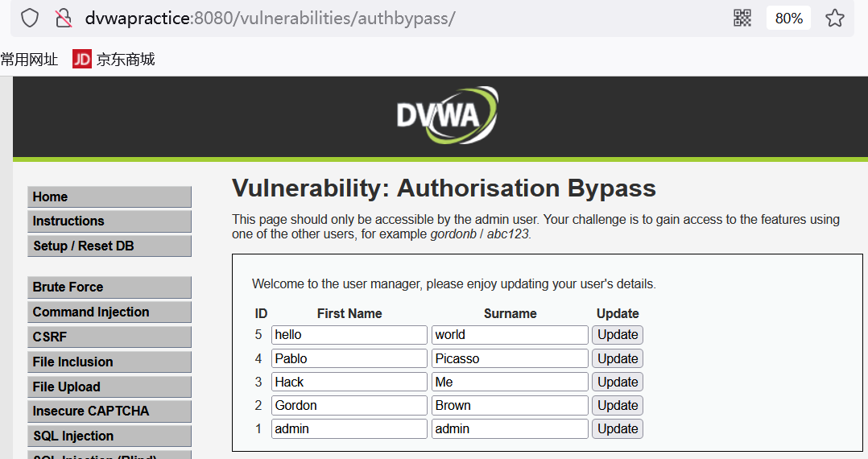Click the tracking protection shield icon
This screenshot has width=868, height=459.
click(x=30, y=18)
